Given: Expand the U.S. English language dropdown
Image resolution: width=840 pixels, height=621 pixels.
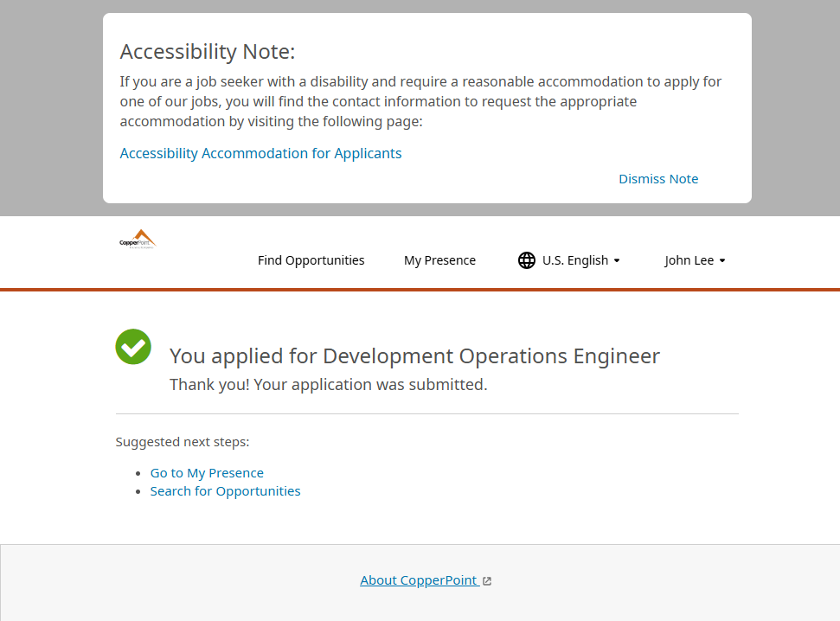Looking at the screenshot, I should [x=575, y=260].
